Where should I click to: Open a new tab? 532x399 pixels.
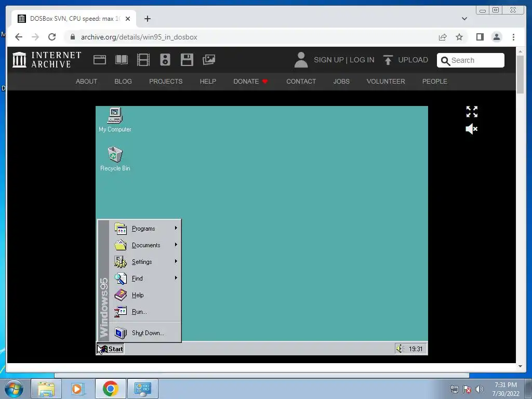pos(147,19)
